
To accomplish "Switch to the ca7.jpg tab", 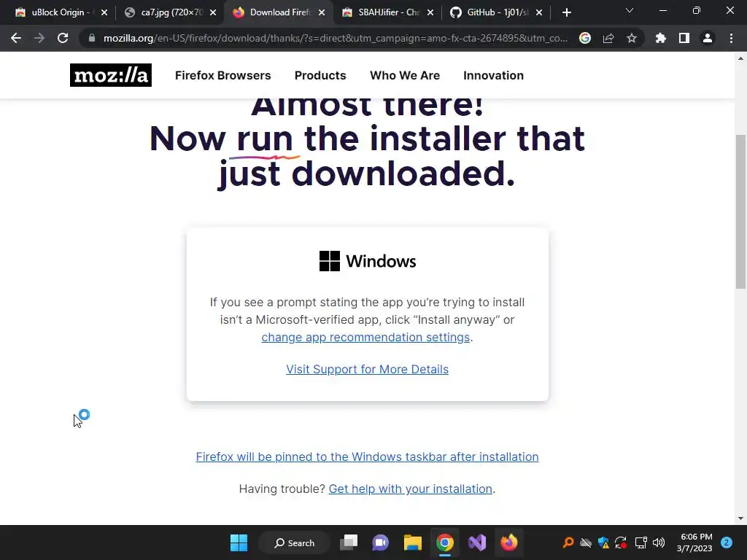I will [169, 12].
